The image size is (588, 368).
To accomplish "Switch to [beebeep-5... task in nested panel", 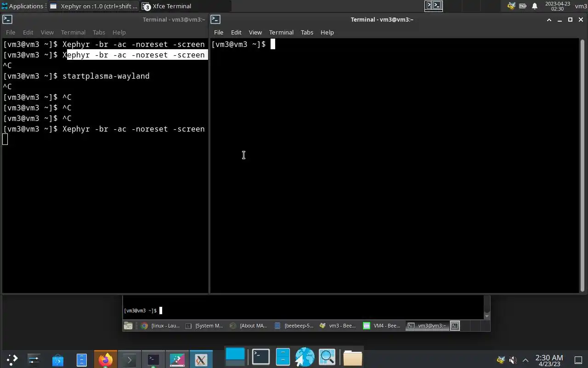I will [x=293, y=326].
